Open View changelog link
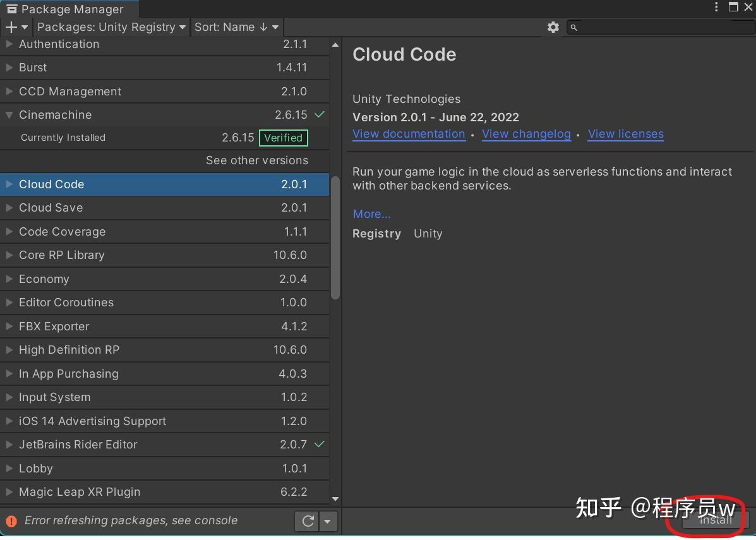Screen dimensions: 756x540 526,133
